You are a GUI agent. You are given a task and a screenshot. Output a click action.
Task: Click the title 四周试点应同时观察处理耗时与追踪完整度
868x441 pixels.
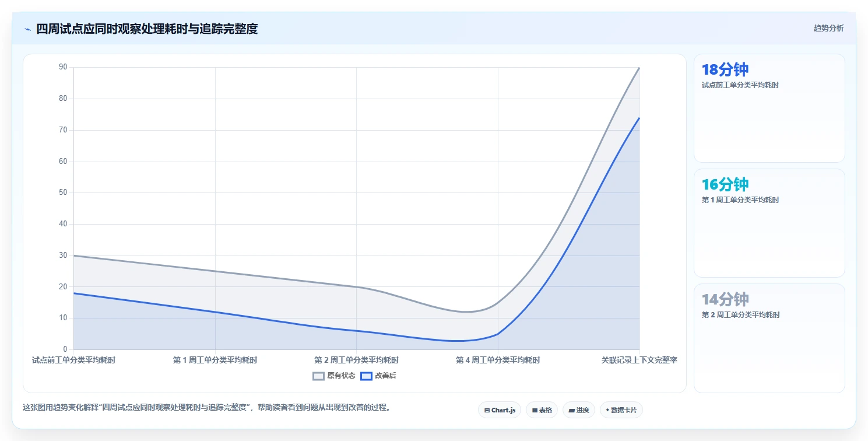[x=147, y=29]
